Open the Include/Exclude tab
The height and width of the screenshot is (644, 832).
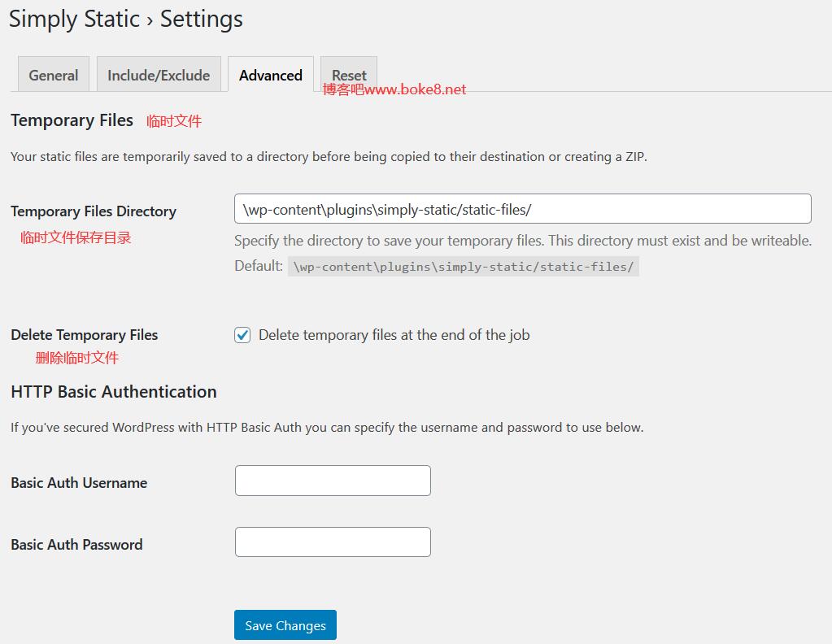tap(159, 75)
